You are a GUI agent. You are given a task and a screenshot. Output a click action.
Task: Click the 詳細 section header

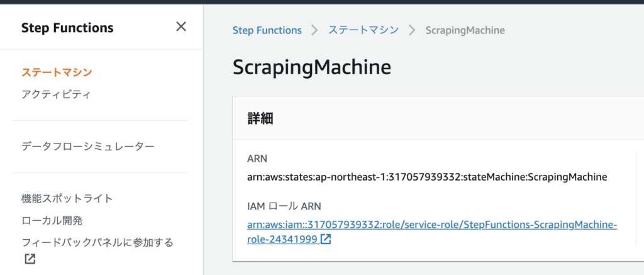(260, 118)
